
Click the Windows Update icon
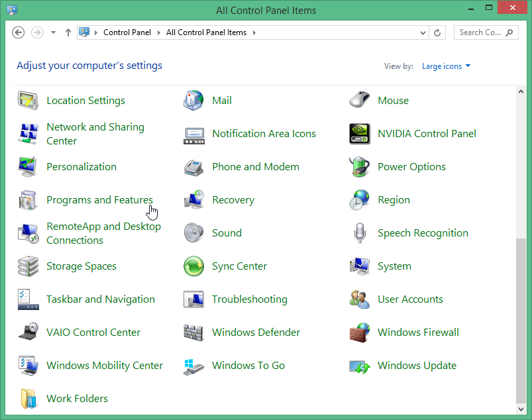pyautogui.click(x=360, y=367)
